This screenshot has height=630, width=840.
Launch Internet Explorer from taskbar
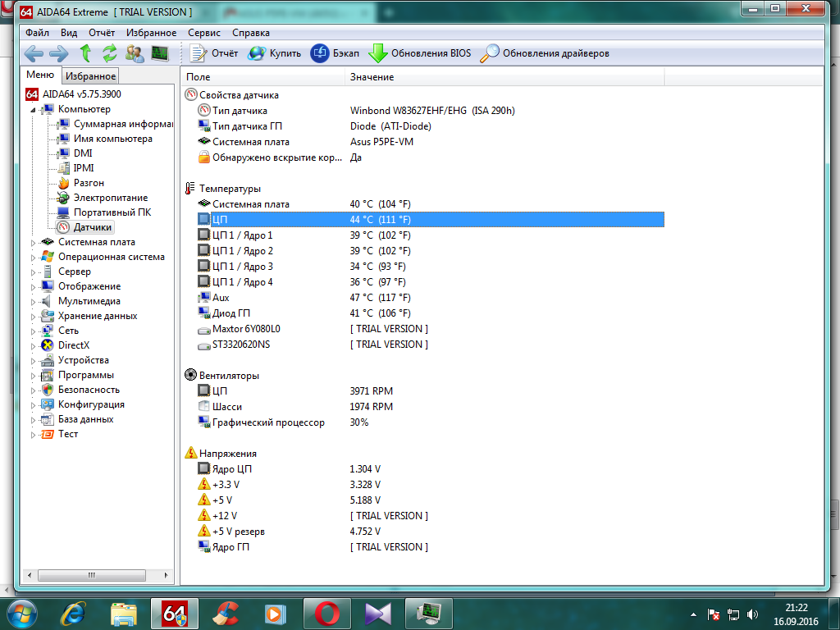coord(73,614)
